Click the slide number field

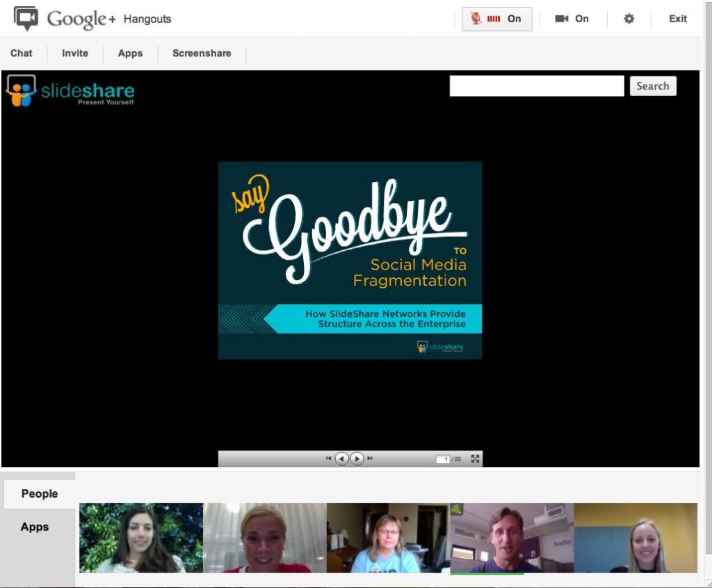click(x=443, y=459)
